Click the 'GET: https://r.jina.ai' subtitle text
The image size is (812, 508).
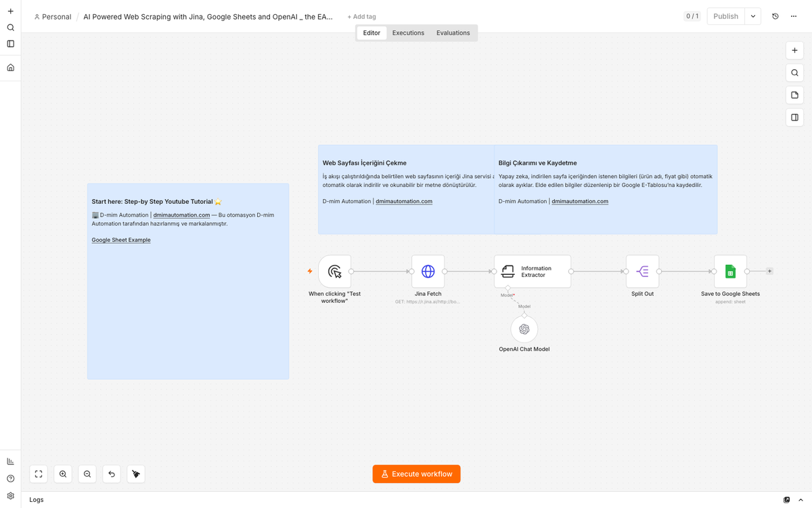tap(428, 301)
